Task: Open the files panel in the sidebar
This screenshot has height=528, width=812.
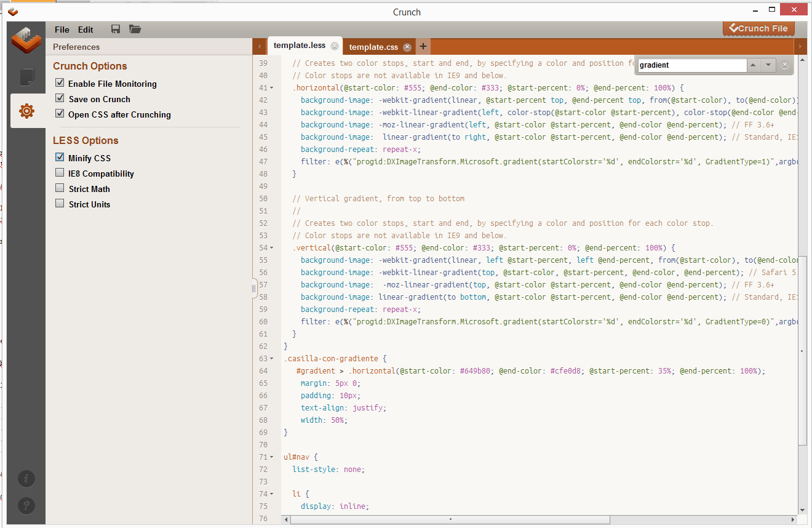Action: coord(27,77)
